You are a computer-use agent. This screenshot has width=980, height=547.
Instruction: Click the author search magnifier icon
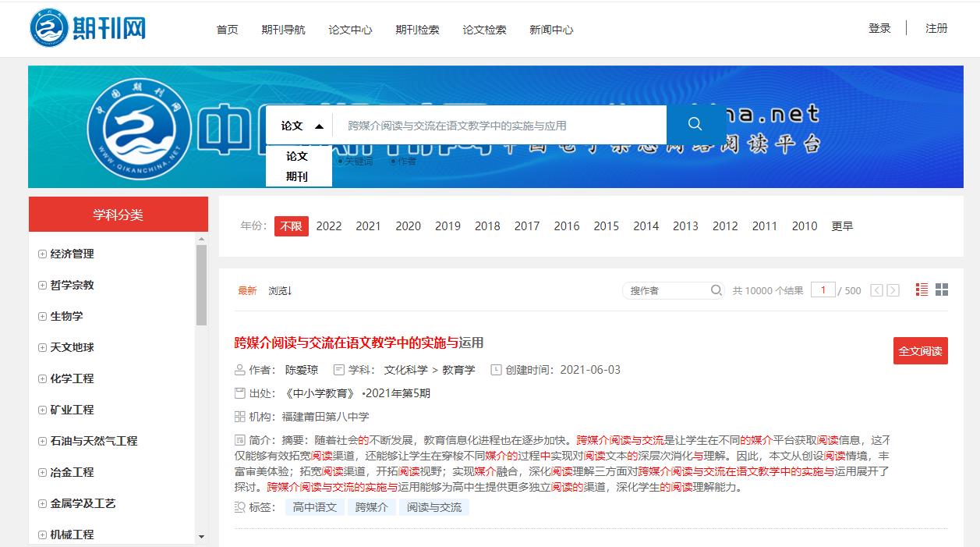click(x=716, y=290)
